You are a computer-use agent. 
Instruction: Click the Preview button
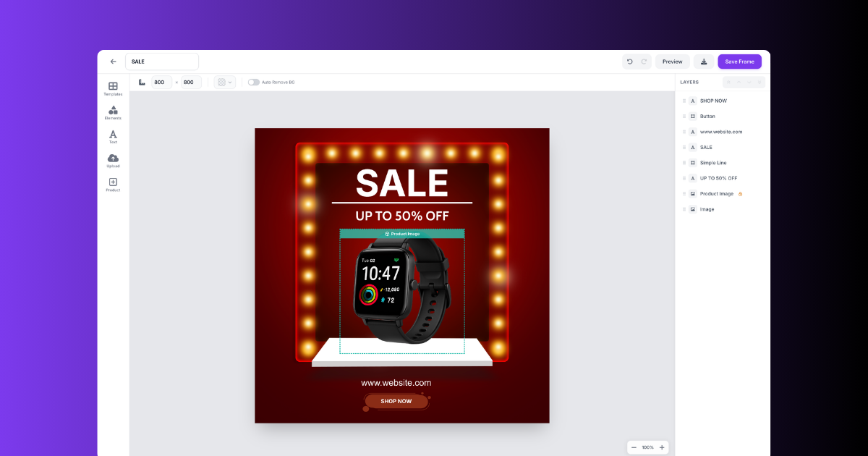pyautogui.click(x=673, y=62)
